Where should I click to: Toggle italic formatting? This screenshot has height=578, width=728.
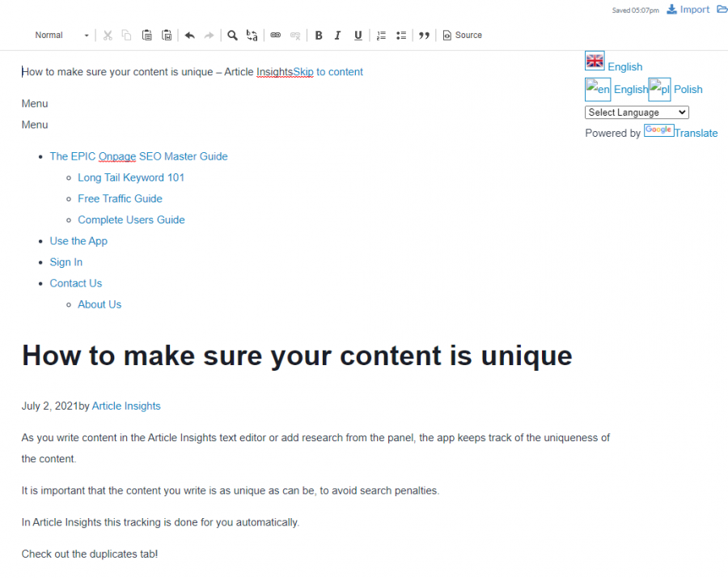point(337,36)
